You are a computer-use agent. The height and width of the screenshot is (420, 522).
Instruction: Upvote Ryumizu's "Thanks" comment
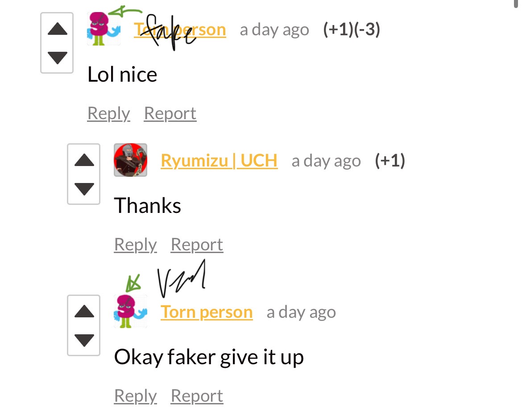click(84, 160)
